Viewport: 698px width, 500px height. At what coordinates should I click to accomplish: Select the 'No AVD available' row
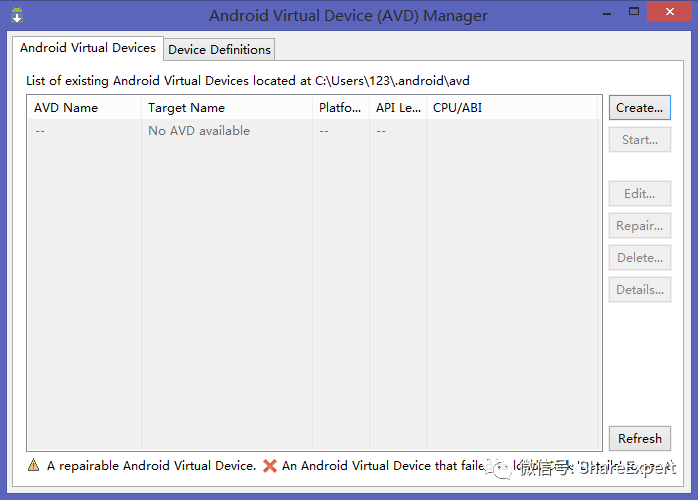pyautogui.click(x=312, y=131)
